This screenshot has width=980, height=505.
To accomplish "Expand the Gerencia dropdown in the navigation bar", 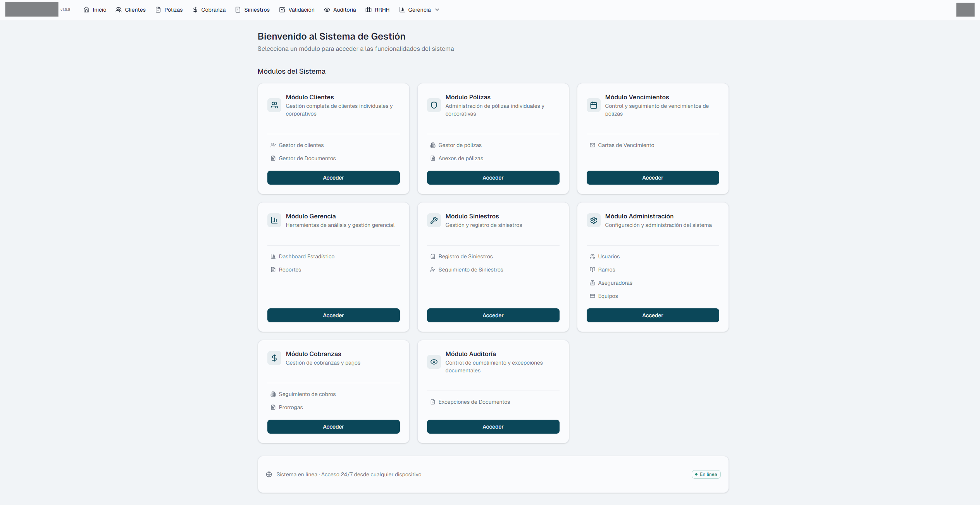I will pos(419,10).
